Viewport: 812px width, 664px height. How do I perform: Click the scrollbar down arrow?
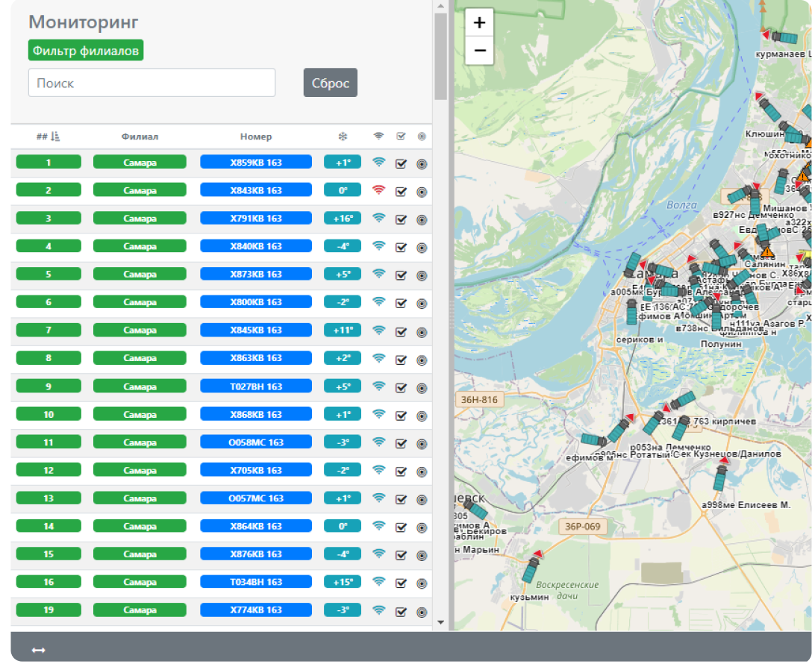click(440, 622)
